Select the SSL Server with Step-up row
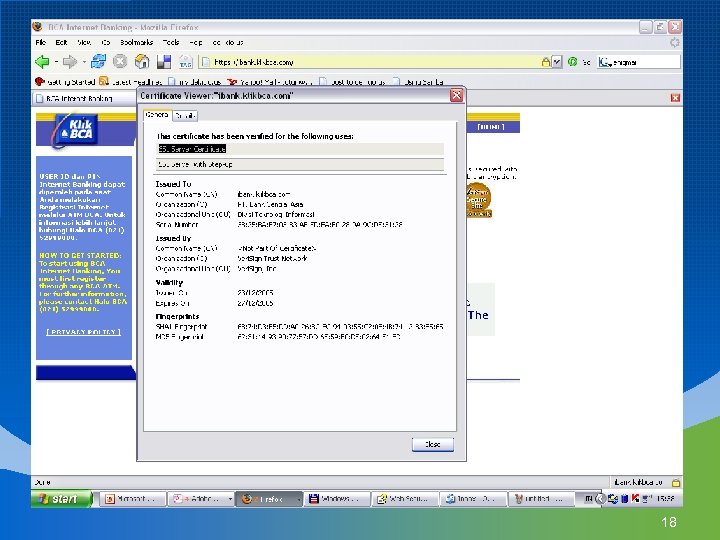Image resolution: width=720 pixels, height=540 pixels. tap(300, 164)
